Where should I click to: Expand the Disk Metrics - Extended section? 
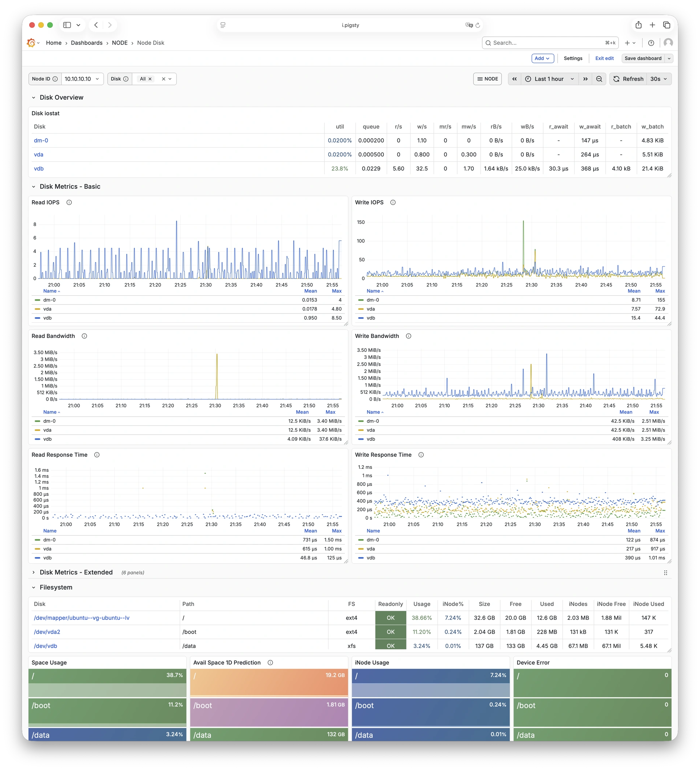click(x=76, y=572)
